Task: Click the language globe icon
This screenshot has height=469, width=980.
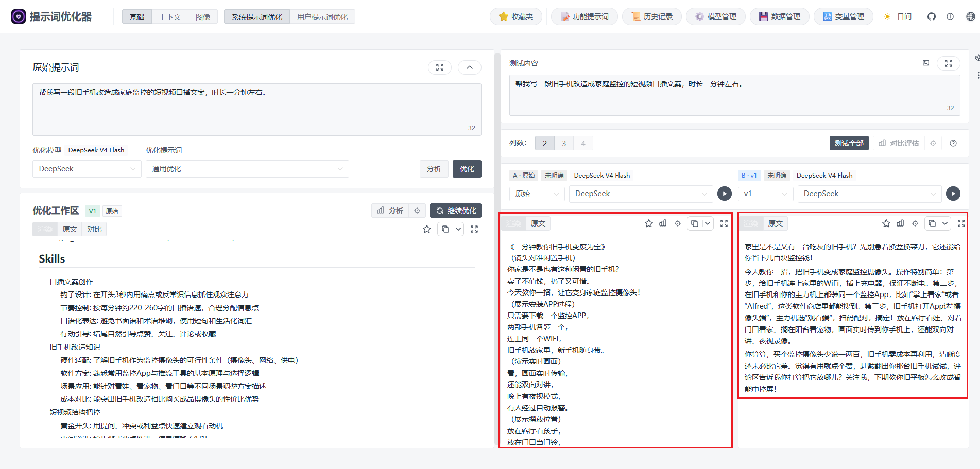Action: (x=970, y=16)
